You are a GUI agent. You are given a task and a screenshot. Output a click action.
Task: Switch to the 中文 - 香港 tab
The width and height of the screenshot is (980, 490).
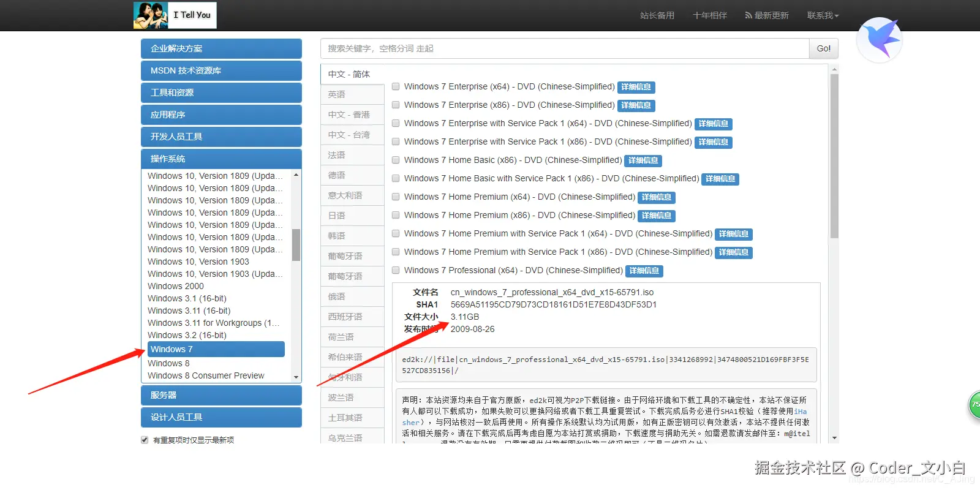(x=352, y=115)
